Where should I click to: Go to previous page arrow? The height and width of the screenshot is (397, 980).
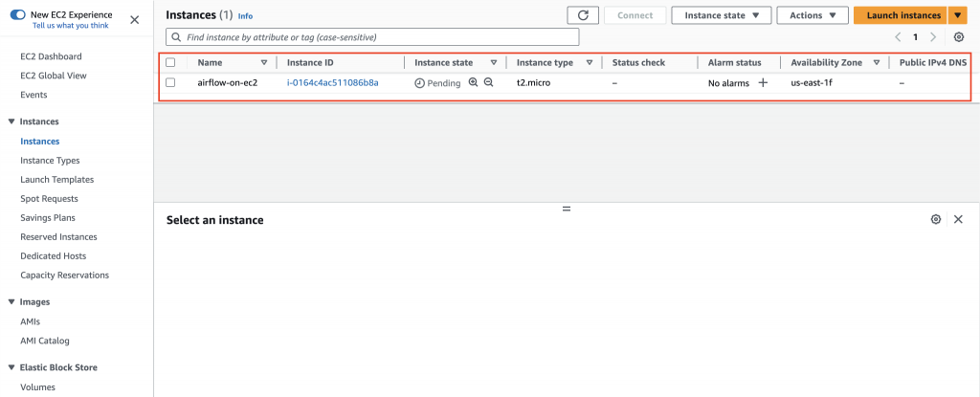coord(898,37)
